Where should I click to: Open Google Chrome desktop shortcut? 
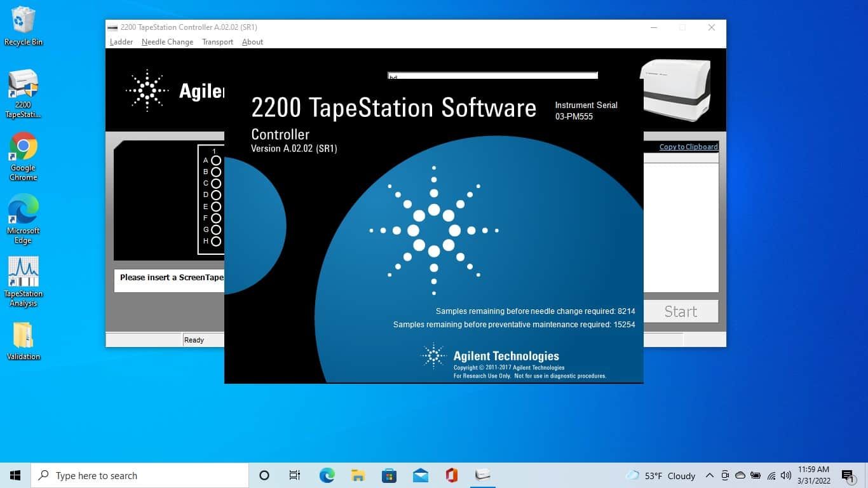(x=24, y=157)
